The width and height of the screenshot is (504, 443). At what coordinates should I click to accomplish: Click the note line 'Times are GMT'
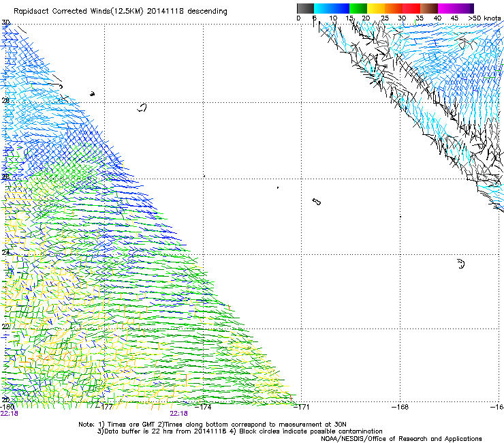coord(131,425)
